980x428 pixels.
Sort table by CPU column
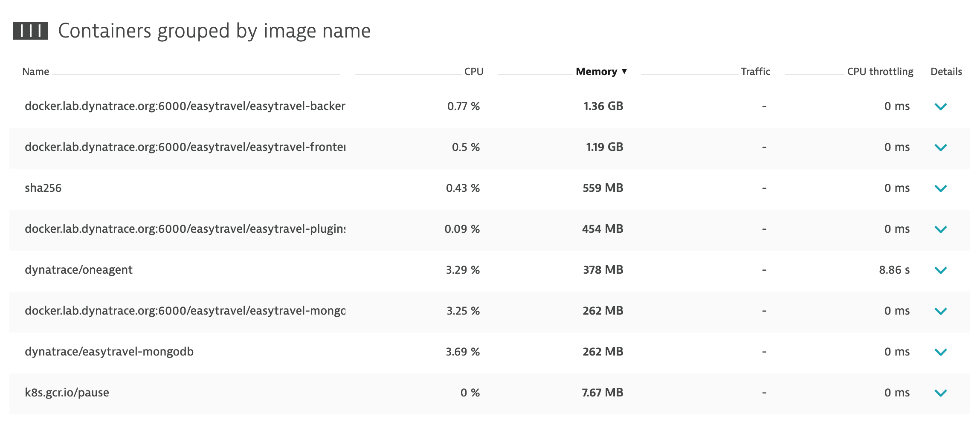[x=473, y=72]
